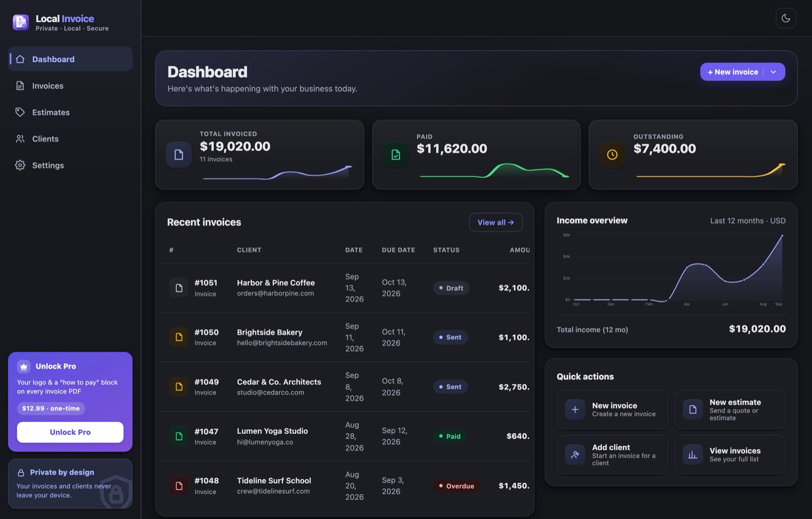
Task: Click the Total Invoiced document icon
Action: [179, 154]
